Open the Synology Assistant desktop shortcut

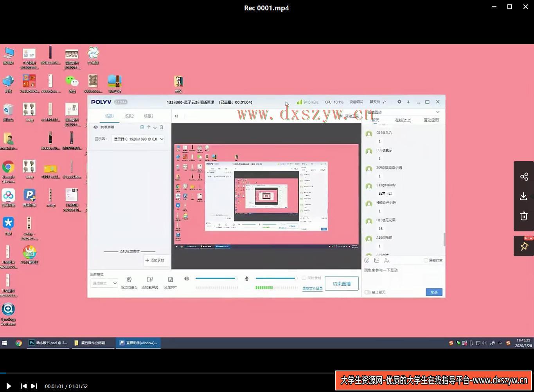(8, 314)
